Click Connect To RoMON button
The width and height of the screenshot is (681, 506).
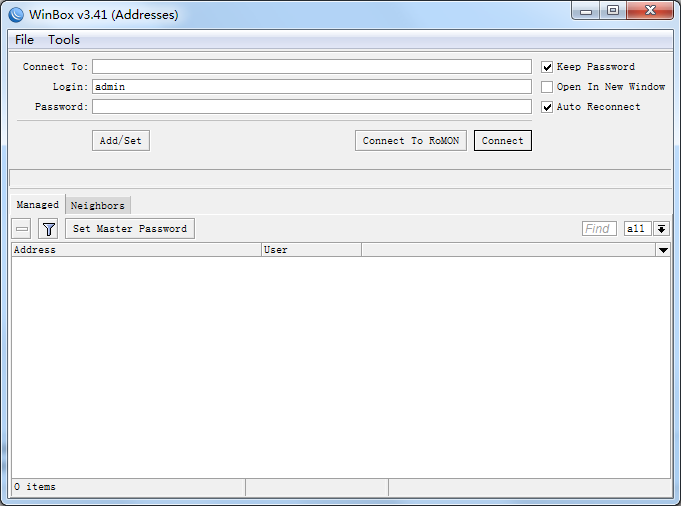click(411, 141)
